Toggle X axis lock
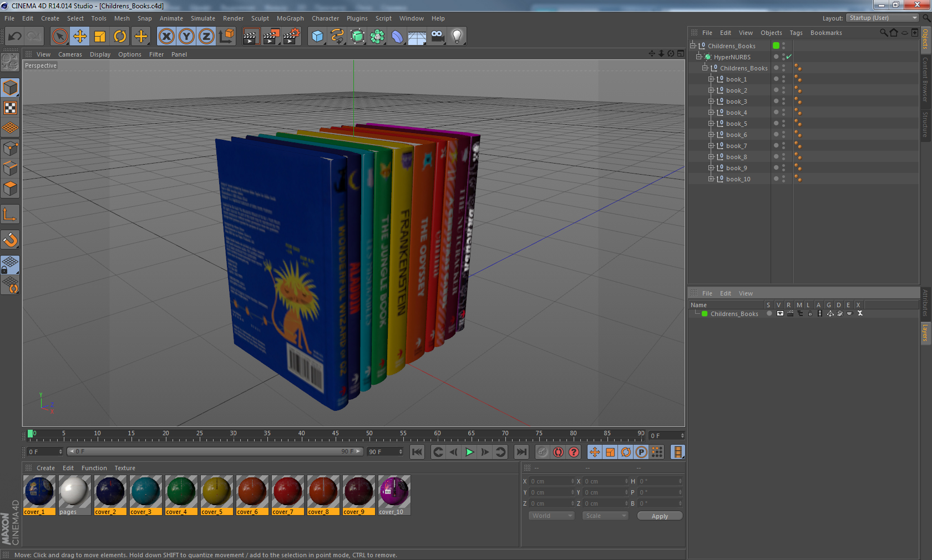Image resolution: width=932 pixels, height=560 pixels. tap(166, 37)
